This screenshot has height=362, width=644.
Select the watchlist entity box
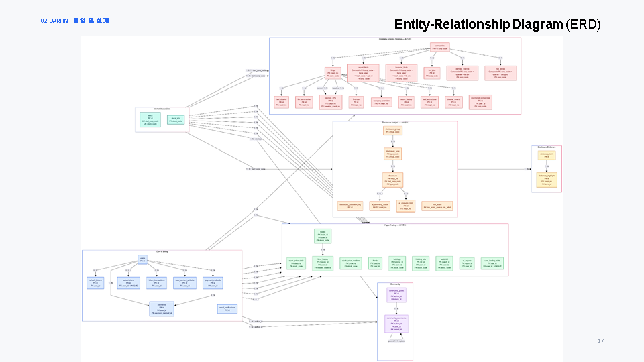coord(444,263)
